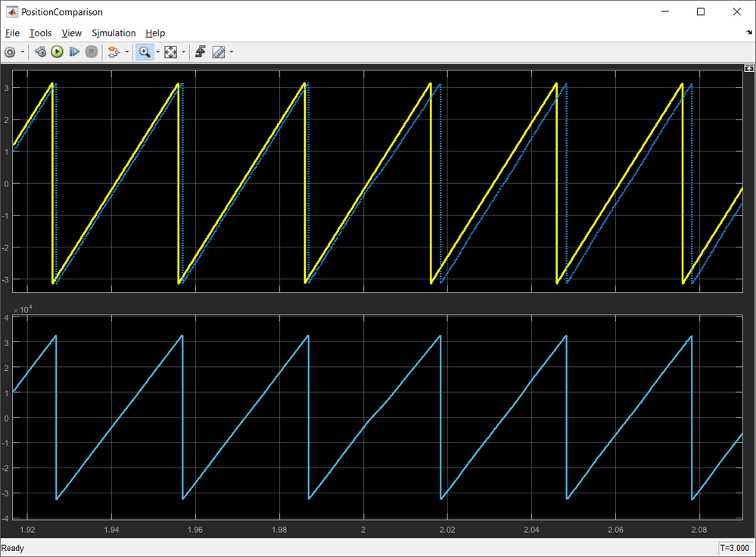Open the Simulation menu
This screenshot has width=756, height=557.
click(x=114, y=33)
